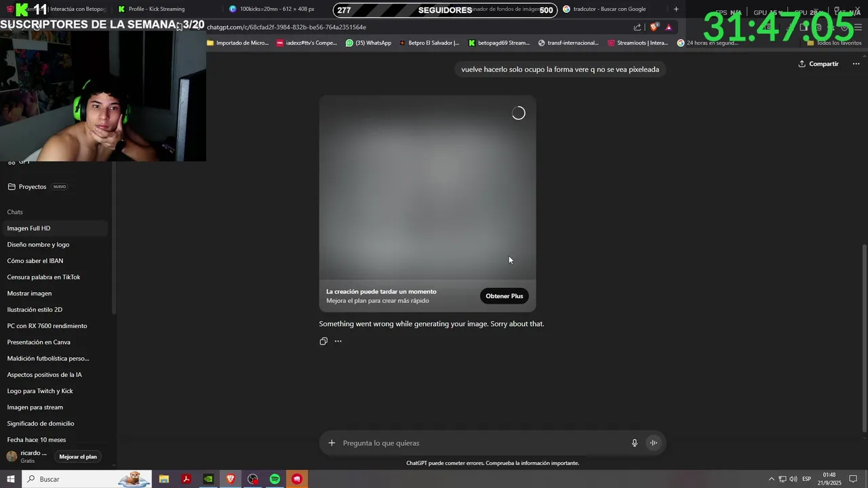Screen dimensions: 868x488
Task: Click the Brave Shields lion icon in the address bar
Action: [x=654, y=27]
